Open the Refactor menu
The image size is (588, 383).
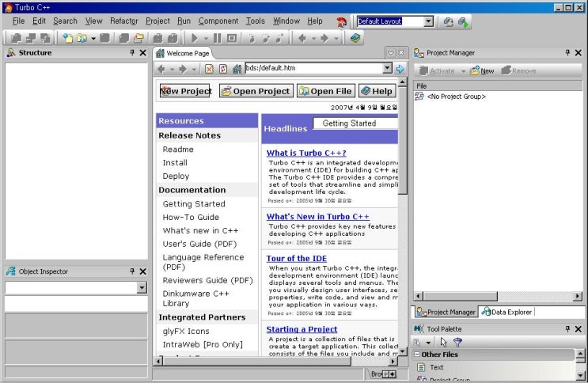pos(124,21)
